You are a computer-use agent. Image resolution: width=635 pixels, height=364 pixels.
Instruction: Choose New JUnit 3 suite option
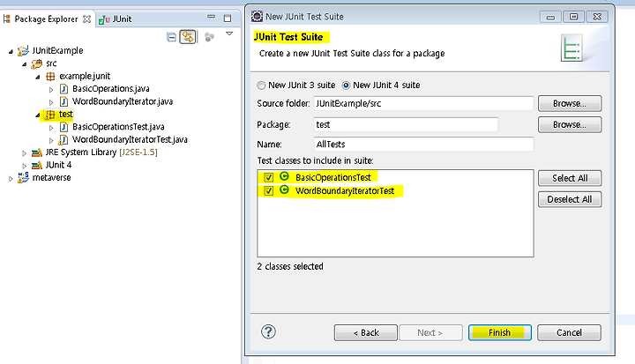tap(296, 85)
